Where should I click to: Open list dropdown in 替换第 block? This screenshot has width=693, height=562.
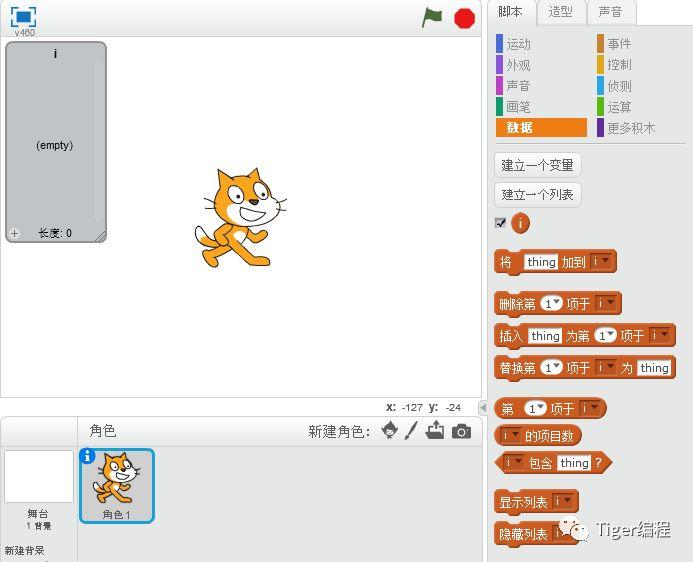pyautogui.click(x=606, y=368)
